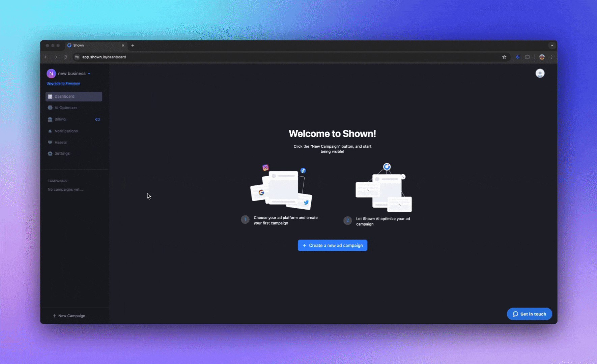
Task: Click the Assets diamond icon
Action: pos(50,143)
